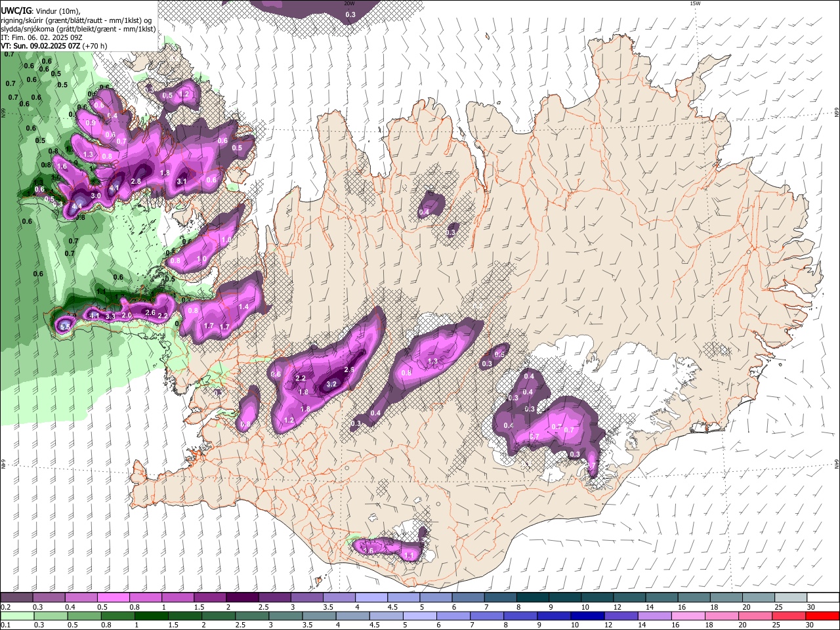Viewport: 840px width, 630px height.
Task: Click the '15W' longitude label
Action: (x=695, y=3)
